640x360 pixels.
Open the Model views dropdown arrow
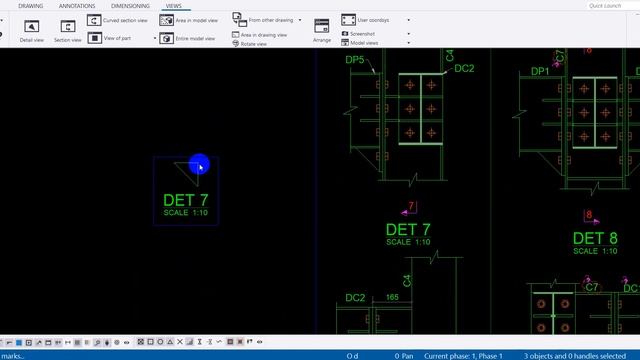tap(409, 43)
